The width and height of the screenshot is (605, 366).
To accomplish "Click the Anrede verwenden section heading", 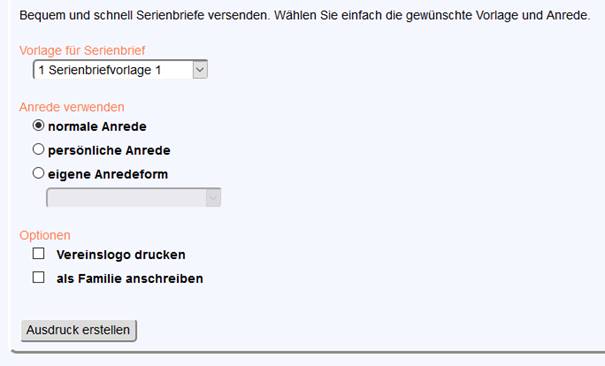I will (72, 107).
